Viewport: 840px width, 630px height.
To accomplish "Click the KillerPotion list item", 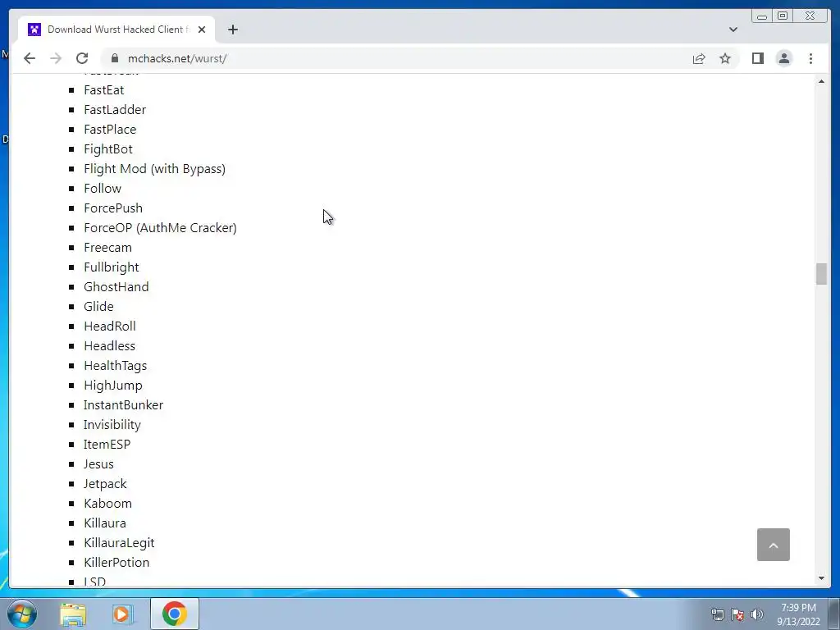I will [116, 563].
